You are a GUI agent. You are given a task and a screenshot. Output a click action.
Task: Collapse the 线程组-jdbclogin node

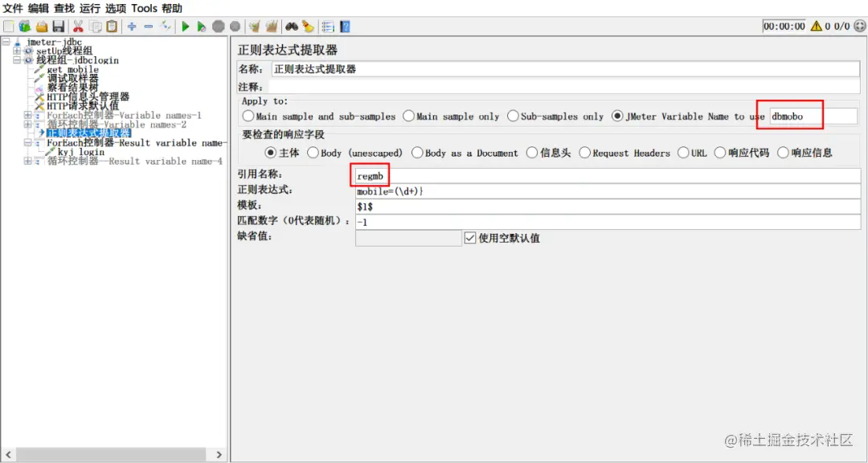tap(17, 59)
